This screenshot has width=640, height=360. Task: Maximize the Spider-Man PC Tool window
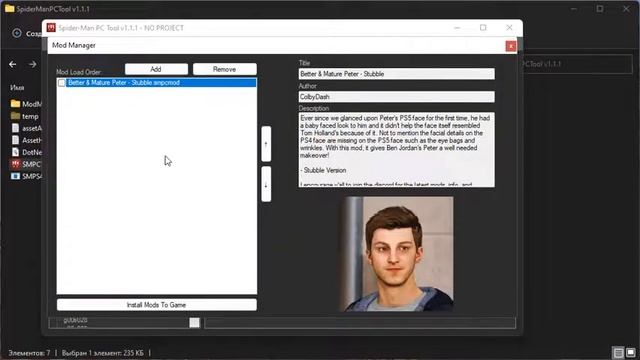tap(483, 28)
